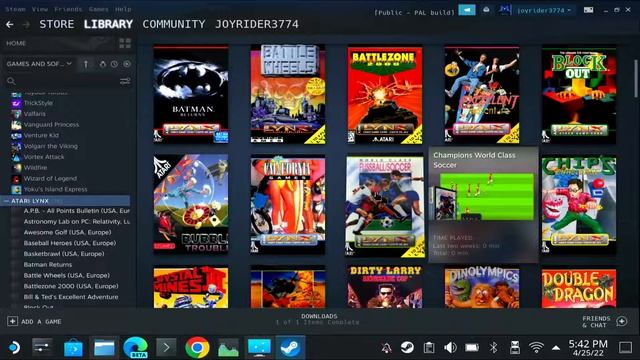This screenshot has width=640, height=360.
Task: Open advanced filter settings icon
Action: click(125, 81)
